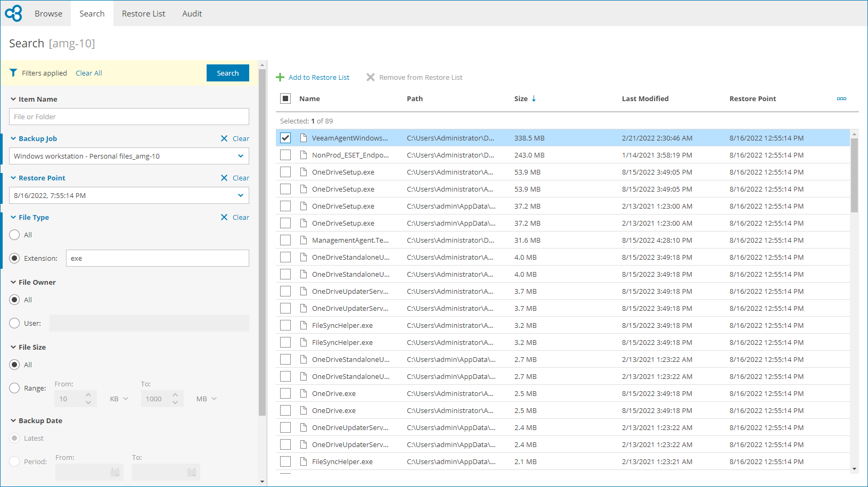Collapse the File Type section
Image resolution: width=868 pixels, height=487 pixels.
(13, 217)
